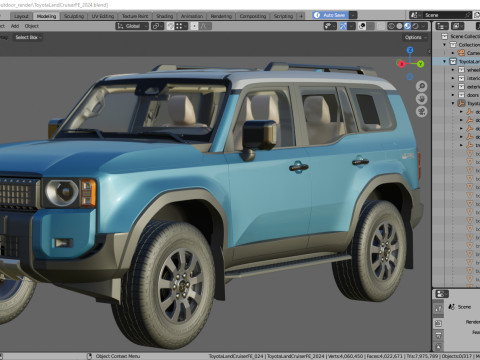480x360 pixels.
Task: Toggle camera view icon in viewport
Action: click(422, 112)
